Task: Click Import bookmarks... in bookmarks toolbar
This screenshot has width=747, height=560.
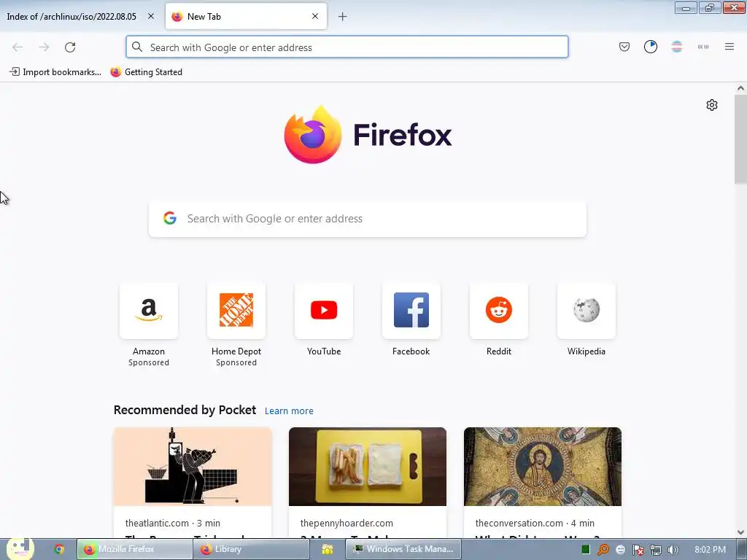Action: click(x=55, y=72)
